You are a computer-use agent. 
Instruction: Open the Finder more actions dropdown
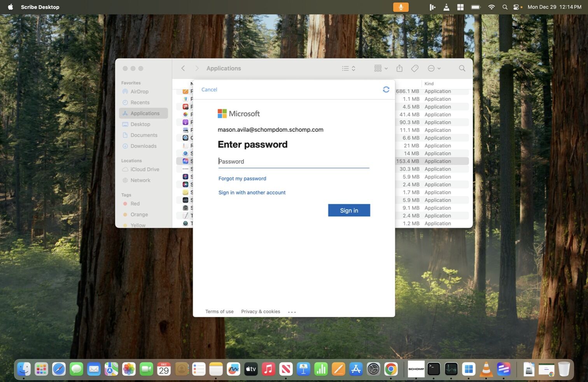[434, 68]
